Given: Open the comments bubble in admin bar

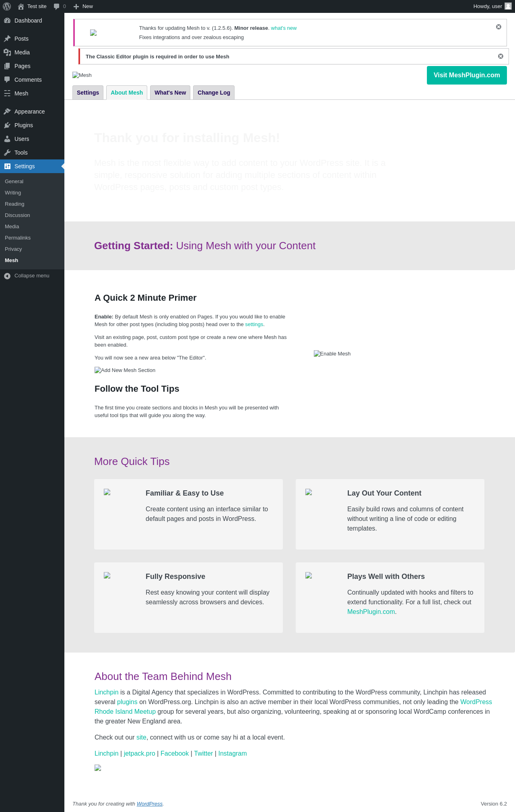Looking at the screenshot, I should click(x=60, y=6).
